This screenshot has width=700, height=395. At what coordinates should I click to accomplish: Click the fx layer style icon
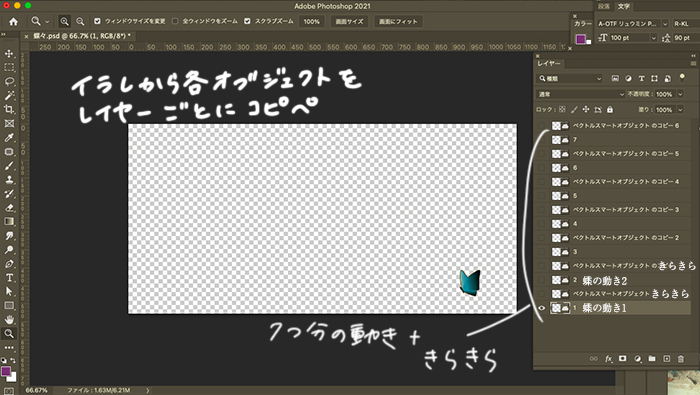608,359
